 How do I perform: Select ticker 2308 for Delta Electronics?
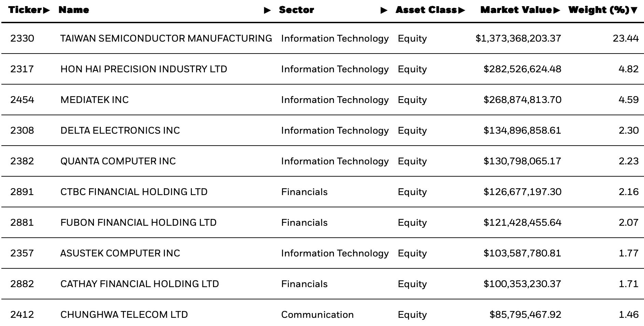(22, 130)
